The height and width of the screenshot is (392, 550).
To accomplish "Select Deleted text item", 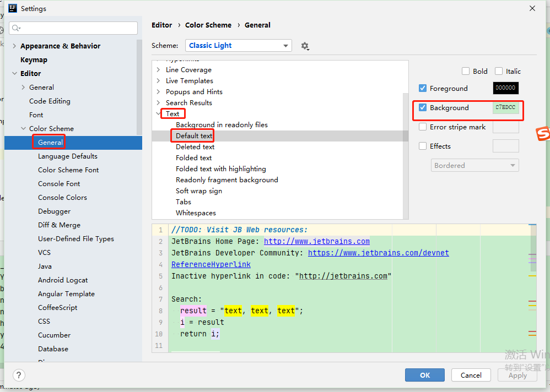I will coord(195,147).
